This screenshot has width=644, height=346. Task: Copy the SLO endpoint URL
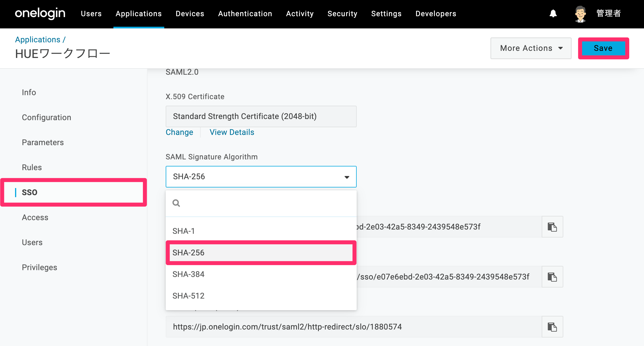pos(552,327)
